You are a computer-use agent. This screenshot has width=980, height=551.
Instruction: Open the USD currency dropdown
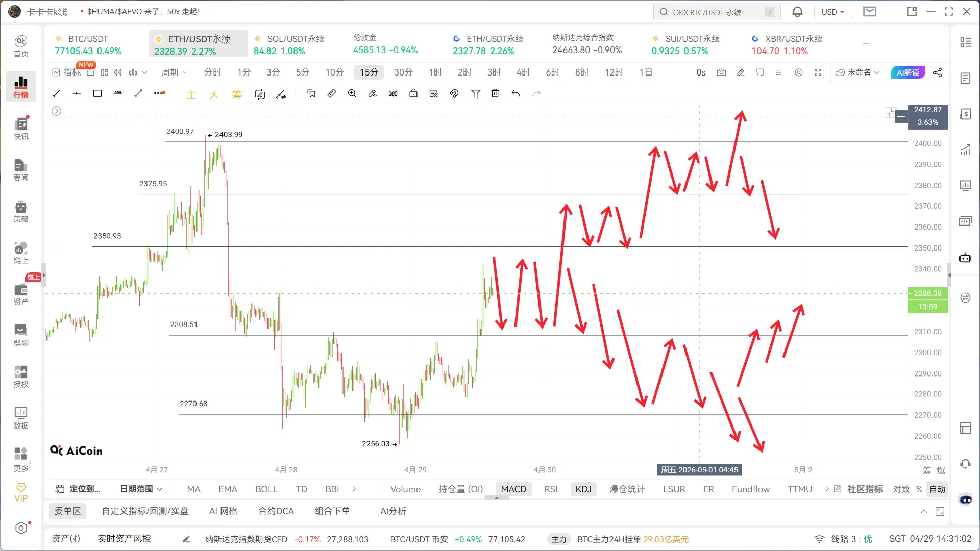pyautogui.click(x=832, y=12)
